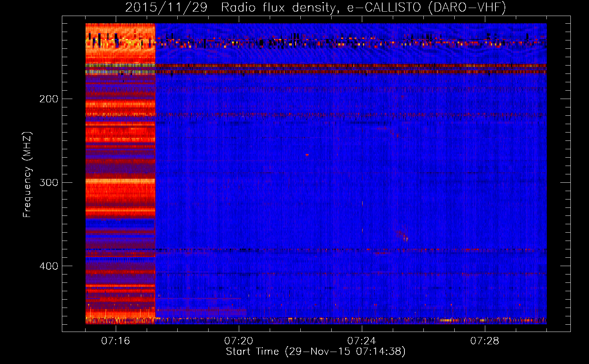Screen dimensions: 589x364
Task: Click the "400" frequency tick label
Action: tap(49, 266)
